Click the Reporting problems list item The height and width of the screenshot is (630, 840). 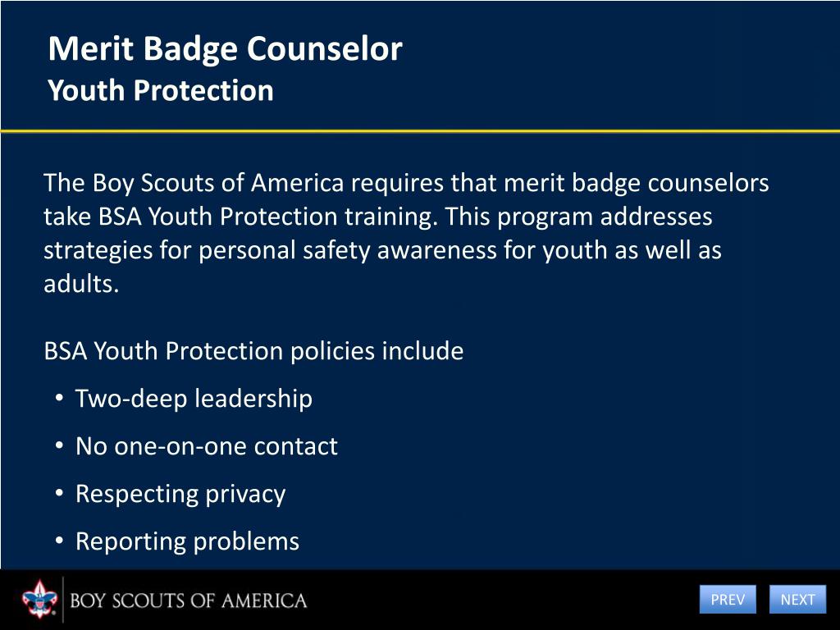(188, 541)
